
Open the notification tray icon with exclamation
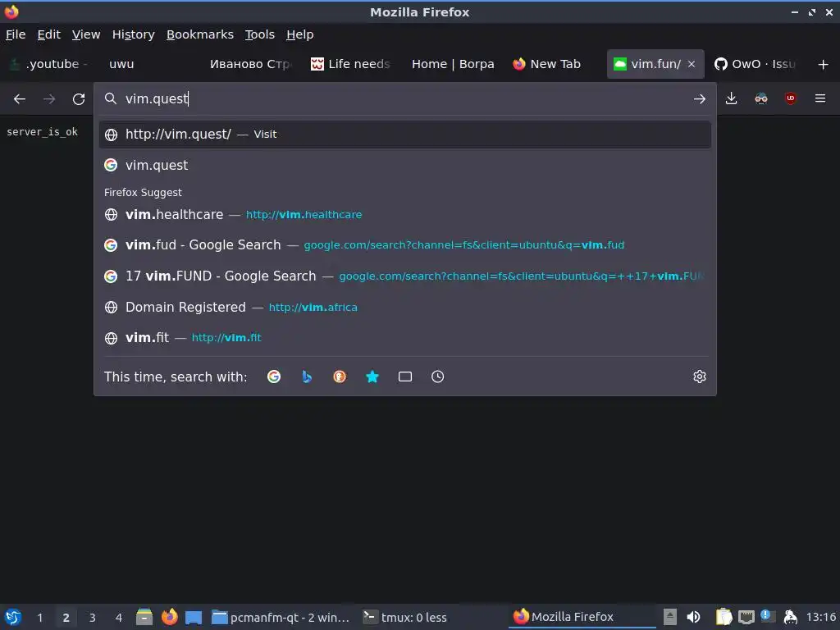click(x=768, y=617)
